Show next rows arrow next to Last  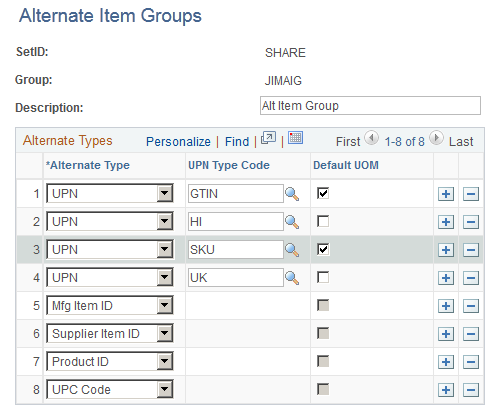click(x=436, y=138)
